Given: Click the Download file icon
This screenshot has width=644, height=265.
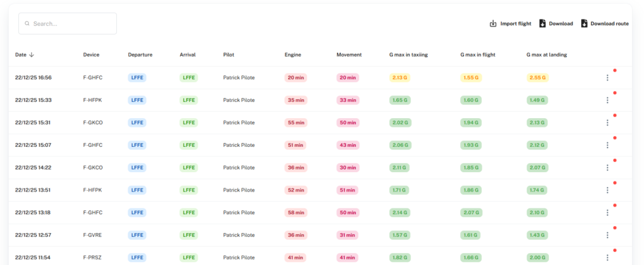Looking at the screenshot, I should [x=543, y=24].
